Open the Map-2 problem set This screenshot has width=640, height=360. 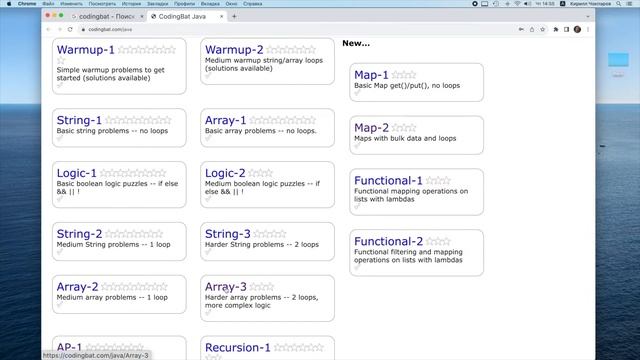371,128
